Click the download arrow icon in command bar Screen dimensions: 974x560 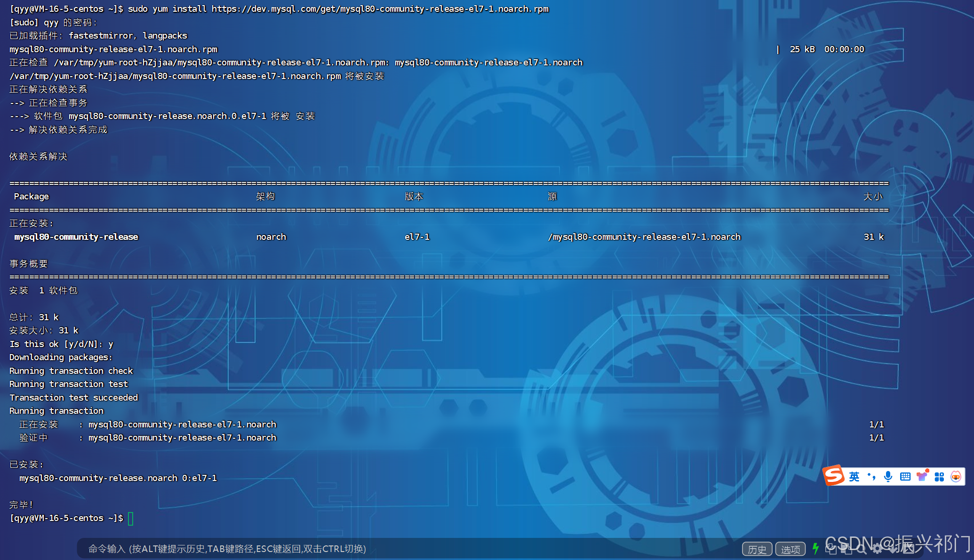click(893, 549)
